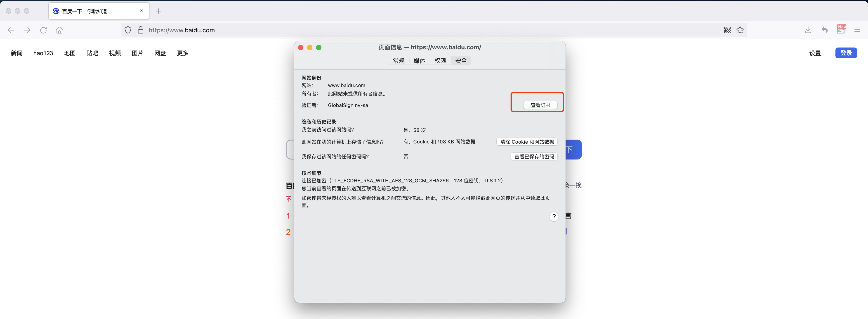Click the undo arrow toolbar icon
The image size is (868, 319).
click(x=825, y=30)
